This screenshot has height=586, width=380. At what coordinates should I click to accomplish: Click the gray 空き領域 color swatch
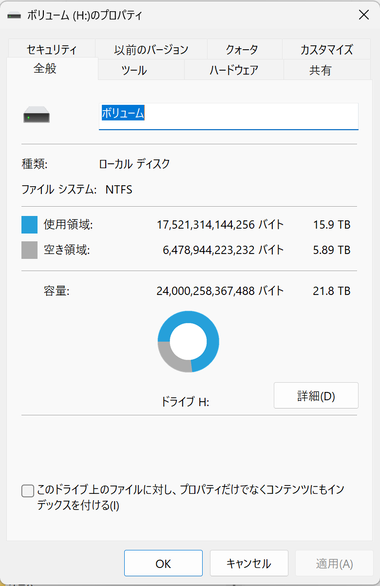[30, 250]
